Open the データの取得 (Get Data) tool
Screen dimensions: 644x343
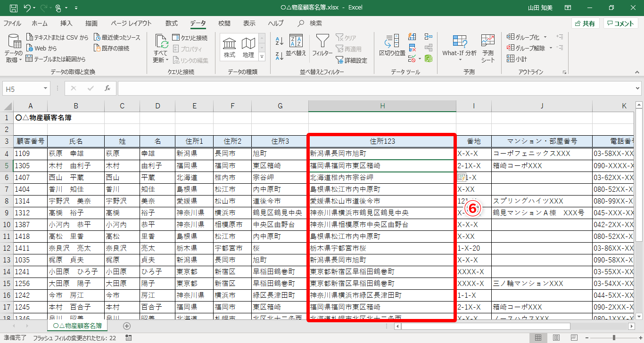[14, 49]
